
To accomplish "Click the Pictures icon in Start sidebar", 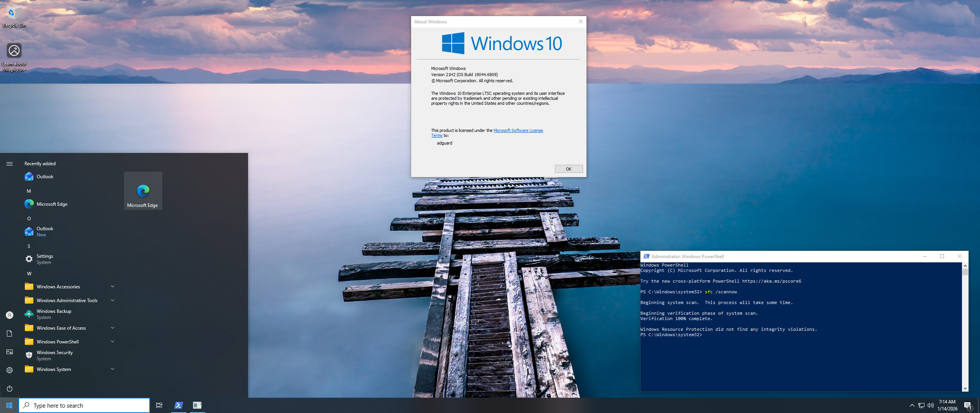I will coord(10,352).
